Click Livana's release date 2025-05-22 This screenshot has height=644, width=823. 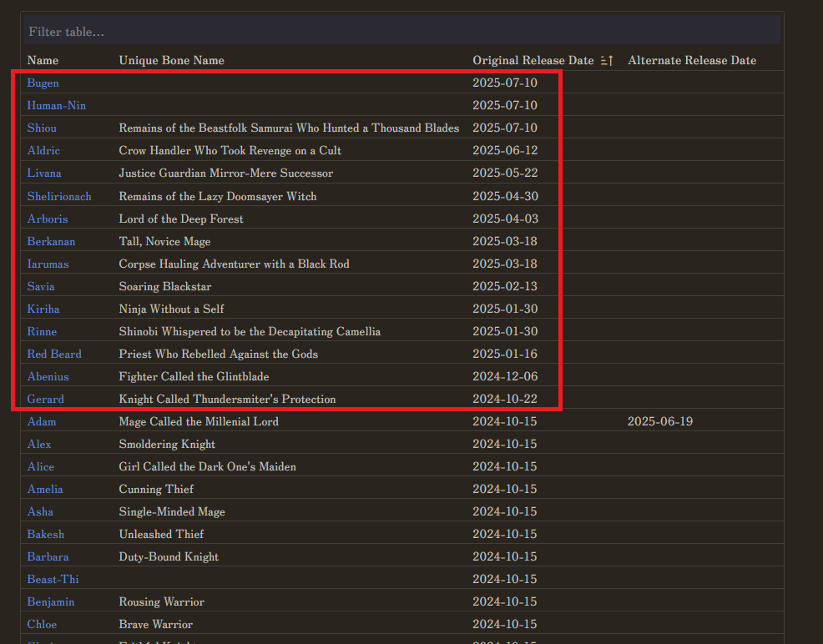click(x=506, y=173)
